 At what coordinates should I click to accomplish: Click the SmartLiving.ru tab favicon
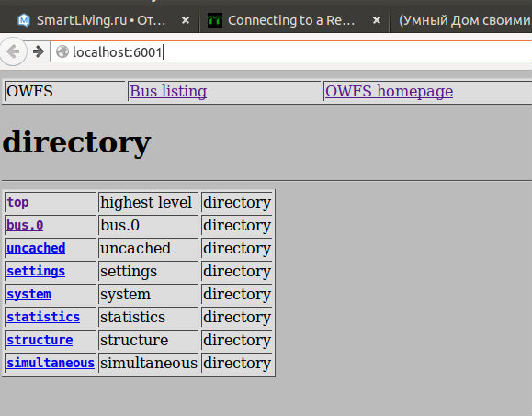[24, 20]
